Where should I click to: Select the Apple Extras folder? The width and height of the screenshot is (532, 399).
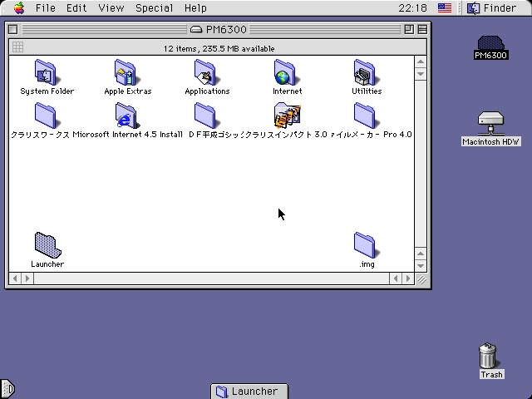[x=127, y=72]
